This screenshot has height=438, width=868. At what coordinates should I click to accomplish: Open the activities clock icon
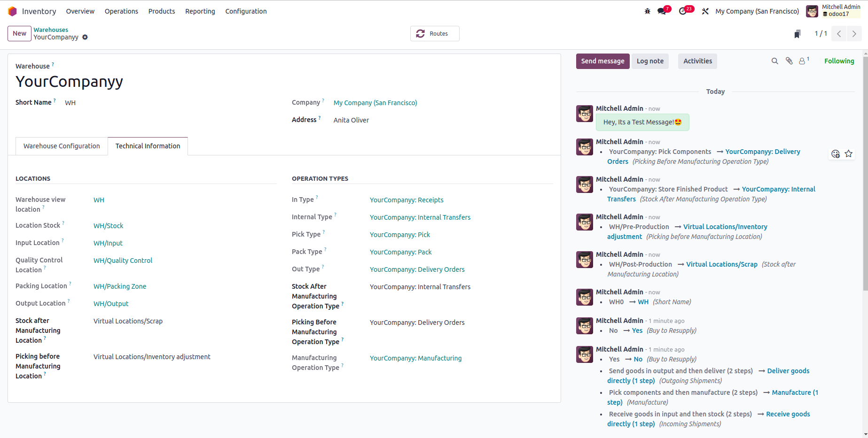[683, 11]
